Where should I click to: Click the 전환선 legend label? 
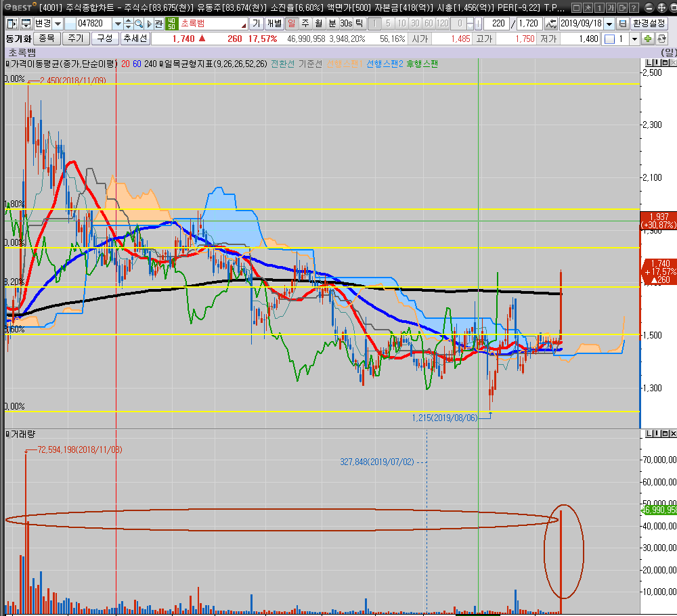283,64
